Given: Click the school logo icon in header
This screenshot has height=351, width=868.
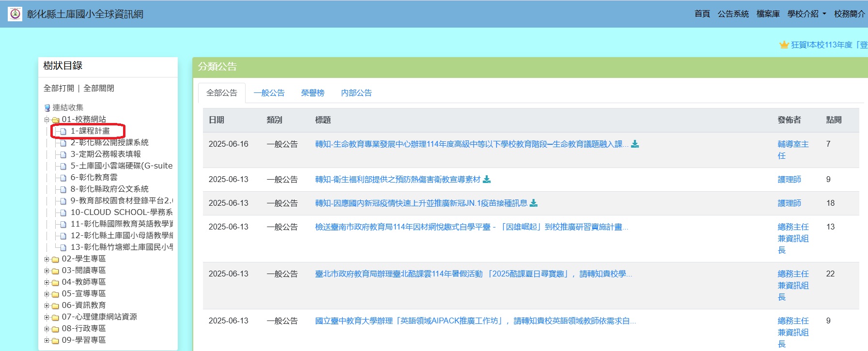Looking at the screenshot, I should [15, 14].
